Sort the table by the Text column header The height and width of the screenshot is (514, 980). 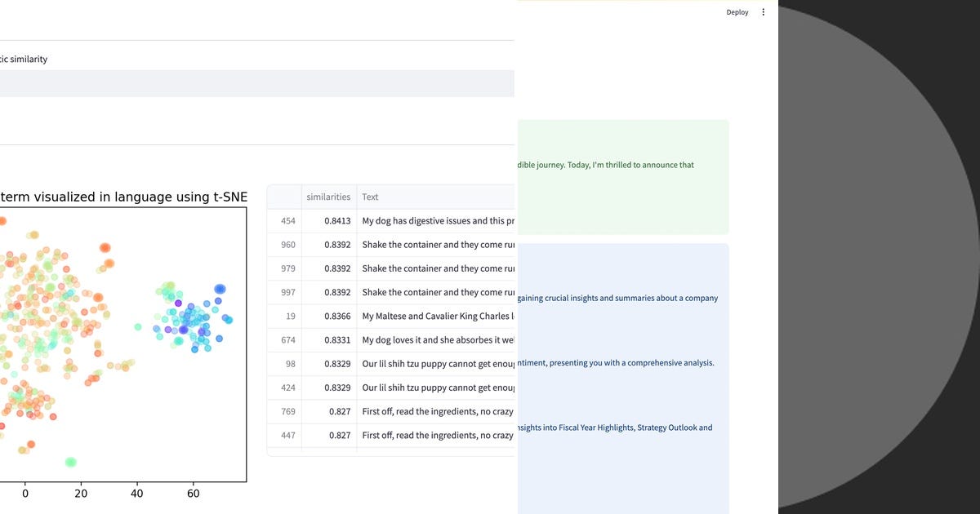click(x=370, y=197)
